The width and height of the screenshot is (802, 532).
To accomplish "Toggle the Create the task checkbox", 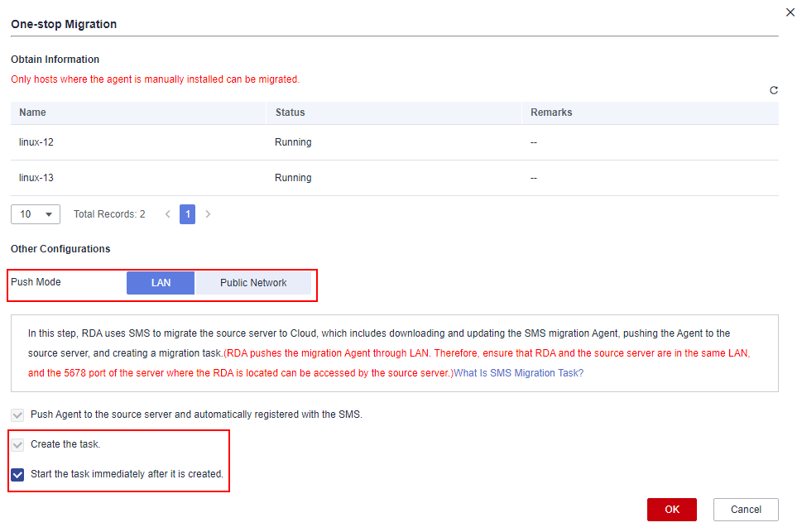I will tap(18, 444).
